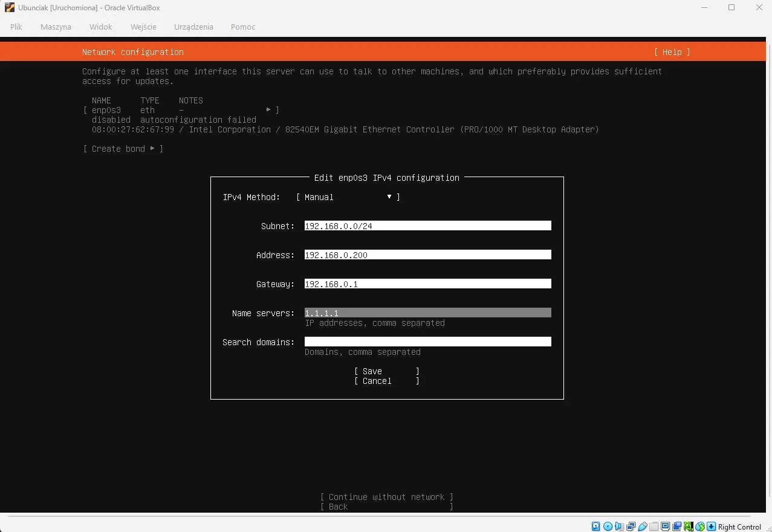Click the Search domains input field
The height and width of the screenshot is (532, 772).
pos(428,342)
